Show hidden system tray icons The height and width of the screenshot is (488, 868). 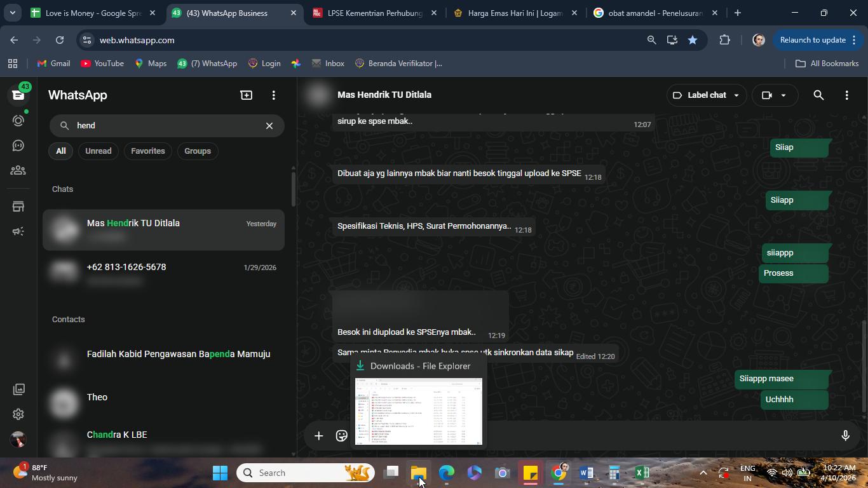(x=703, y=473)
